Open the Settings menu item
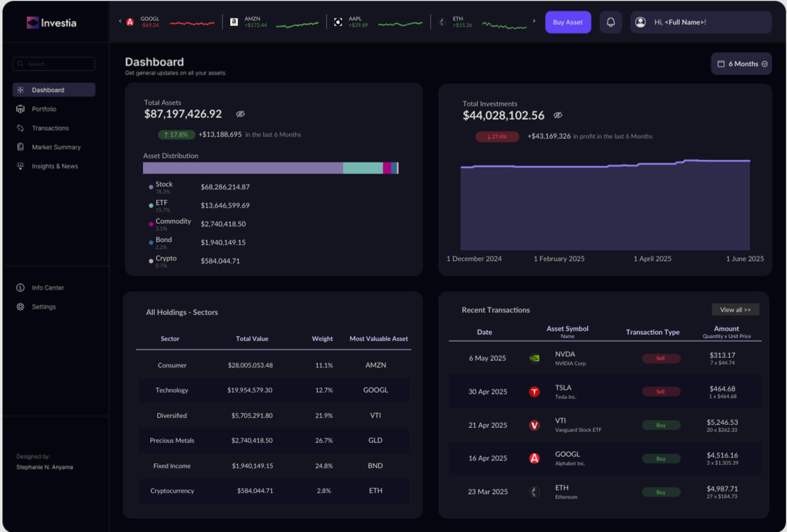 click(43, 306)
